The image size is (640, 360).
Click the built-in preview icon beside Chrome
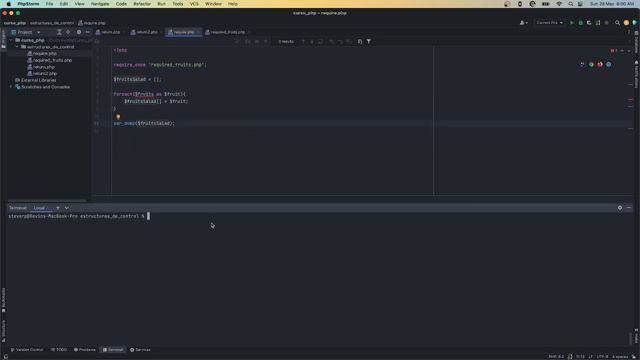582,64
